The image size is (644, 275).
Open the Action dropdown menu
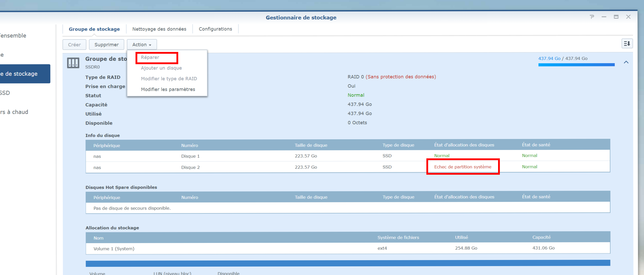pyautogui.click(x=142, y=45)
